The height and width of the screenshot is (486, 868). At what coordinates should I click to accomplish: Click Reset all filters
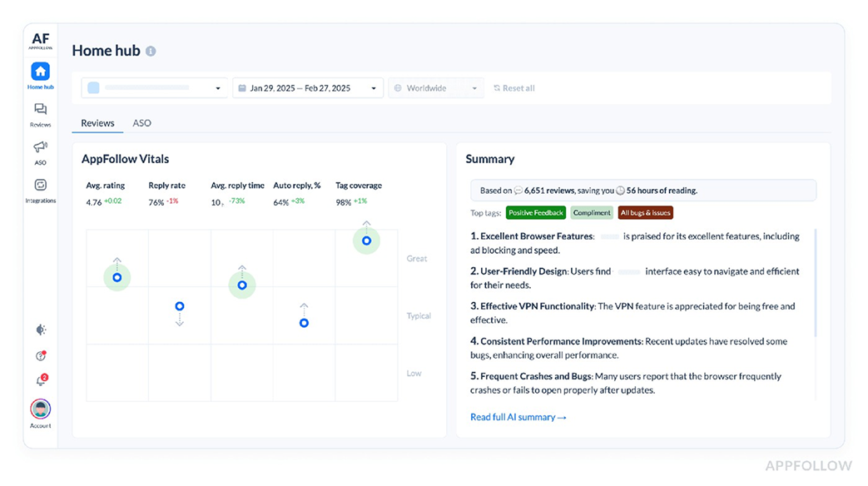(x=513, y=87)
